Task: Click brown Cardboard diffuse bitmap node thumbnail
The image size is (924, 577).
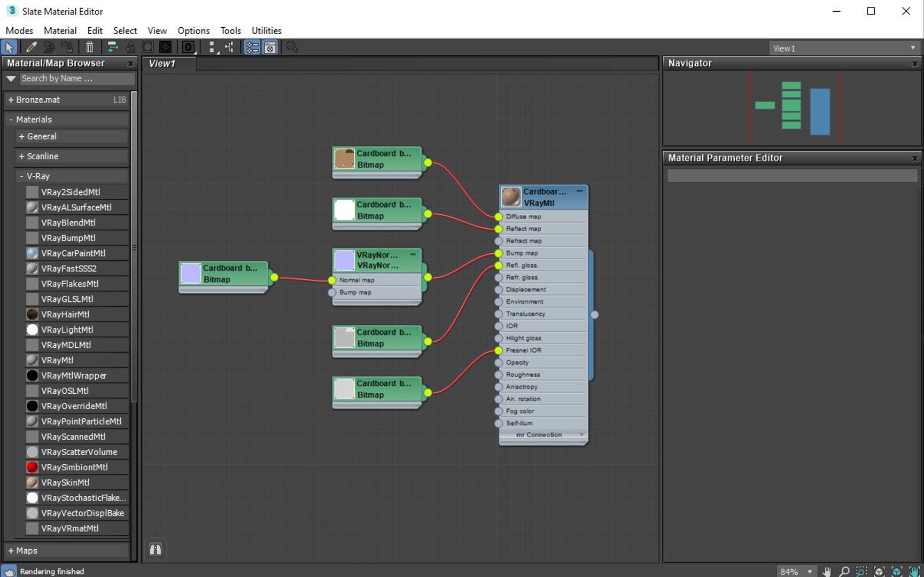Action: [x=344, y=159]
